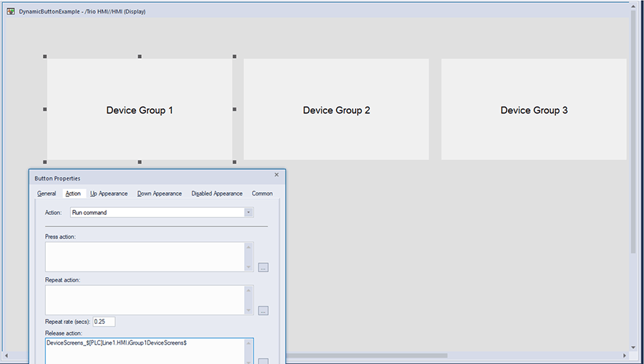Switch to the Common tab
644x364 pixels.
tap(262, 193)
